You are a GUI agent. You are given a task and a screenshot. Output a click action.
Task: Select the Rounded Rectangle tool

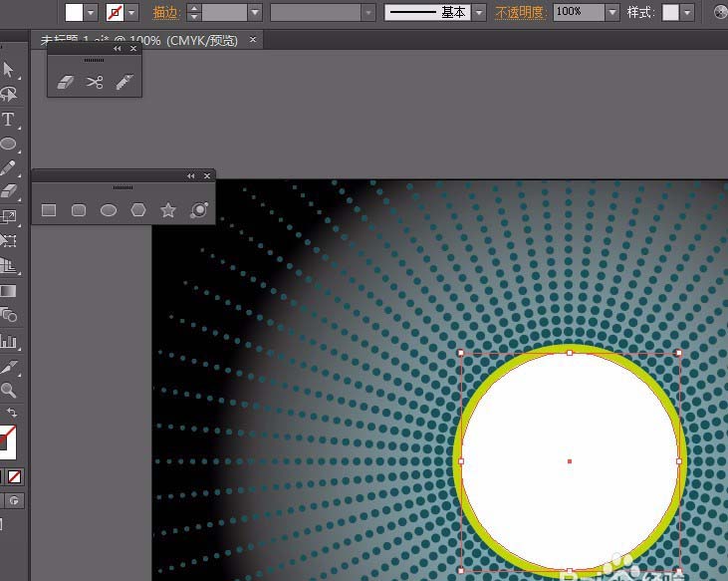tap(78, 210)
